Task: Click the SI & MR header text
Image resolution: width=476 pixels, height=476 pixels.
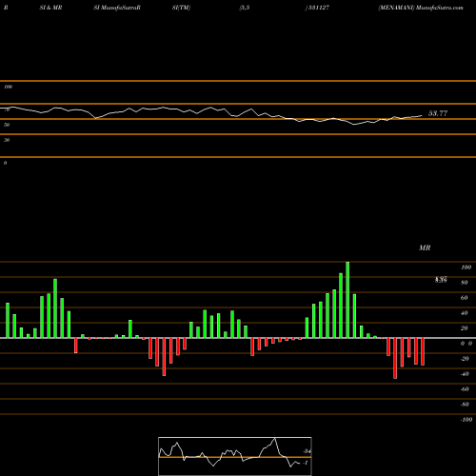Action: 50,8
